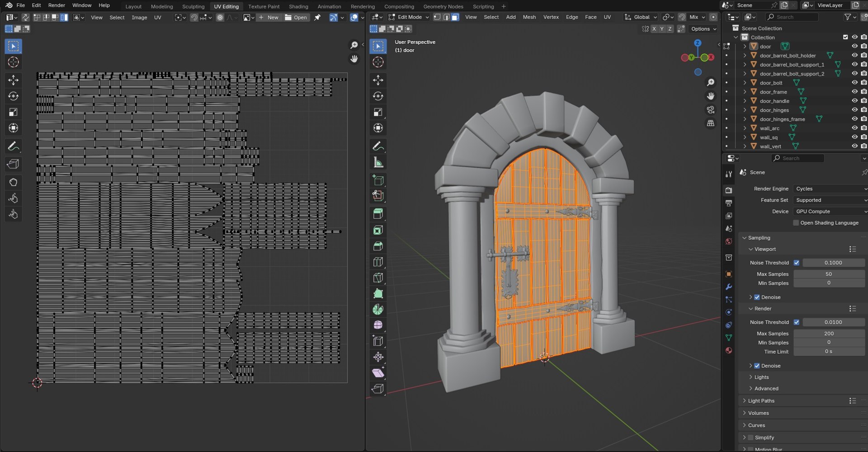The image size is (868, 452).
Task: Toggle Viewport Noise Threshold checkbox
Action: point(797,263)
